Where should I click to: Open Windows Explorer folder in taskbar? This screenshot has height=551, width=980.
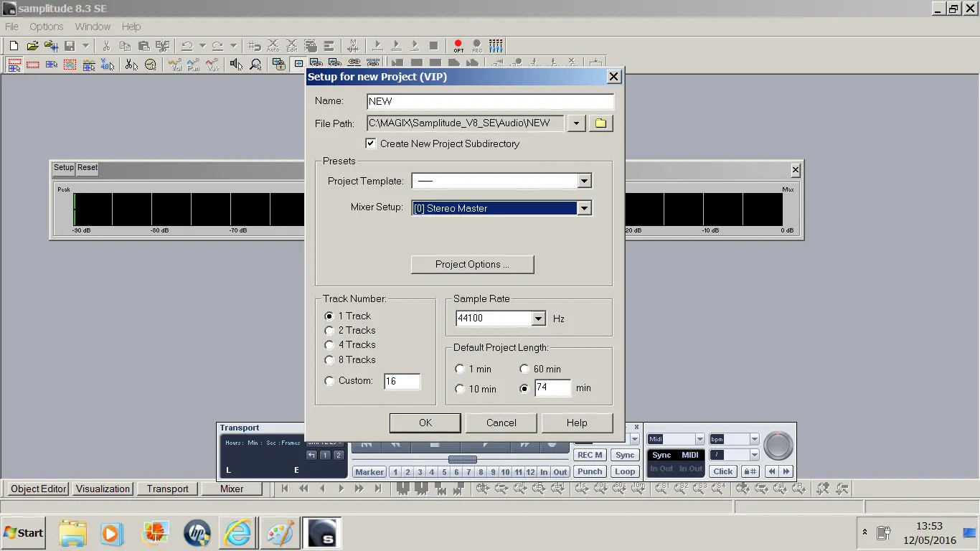(x=72, y=533)
